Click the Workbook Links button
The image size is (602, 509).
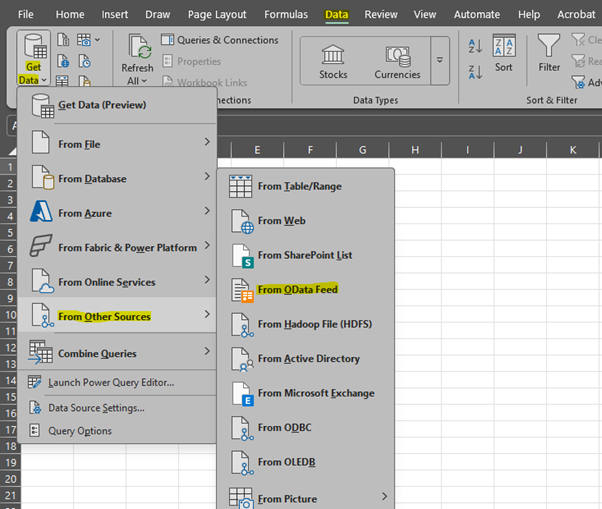205,82
